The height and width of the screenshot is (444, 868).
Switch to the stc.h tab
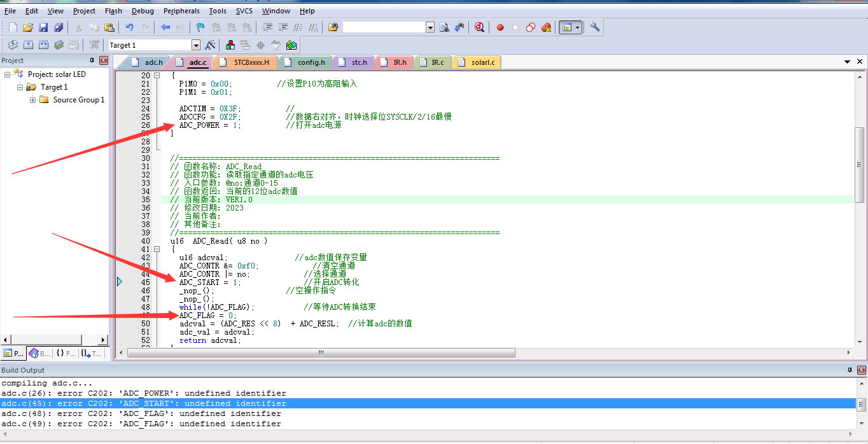354,62
